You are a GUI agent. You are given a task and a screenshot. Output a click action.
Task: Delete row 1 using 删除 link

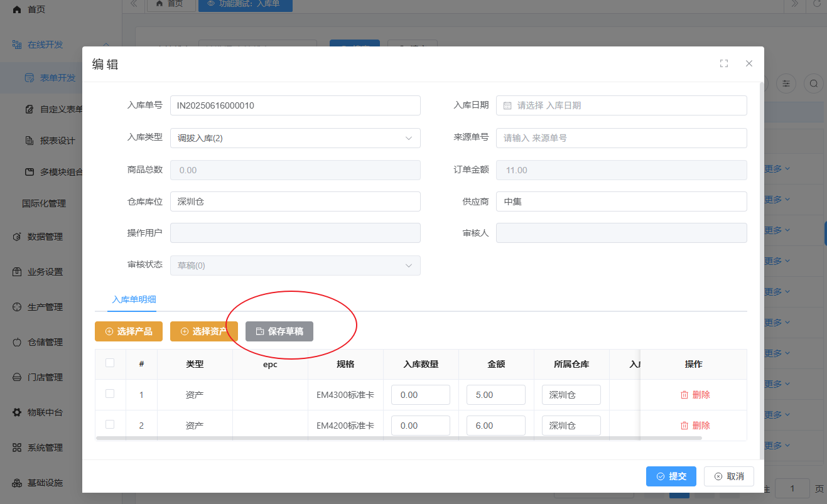(695, 395)
